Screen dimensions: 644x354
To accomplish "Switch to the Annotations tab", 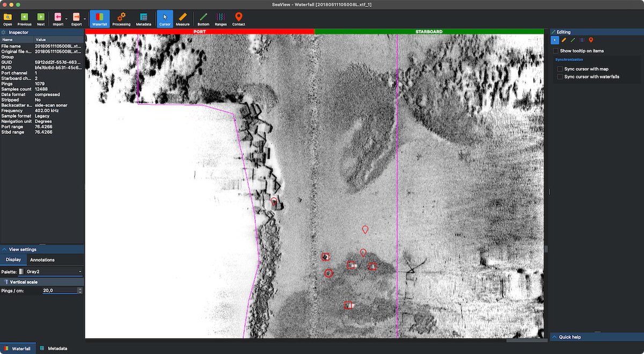I will 41,259.
